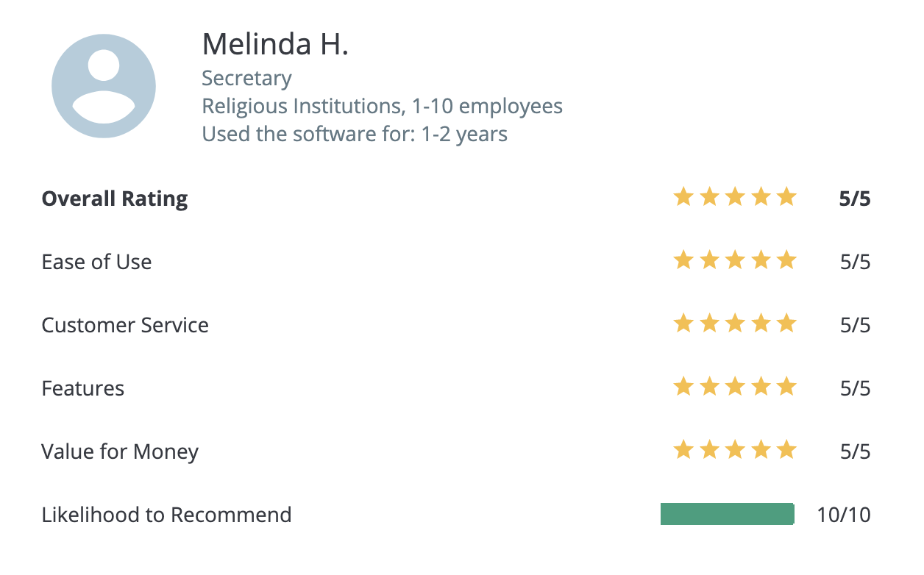The height and width of the screenshot is (575, 924).
Task: Click the fifth star in Overall Rating
Action: pos(786,197)
